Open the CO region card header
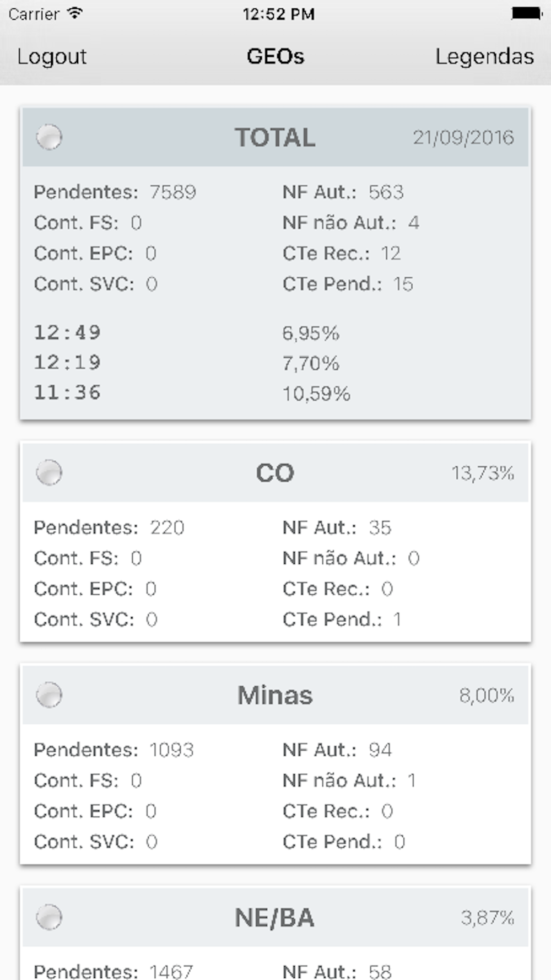 tap(275, 473)
